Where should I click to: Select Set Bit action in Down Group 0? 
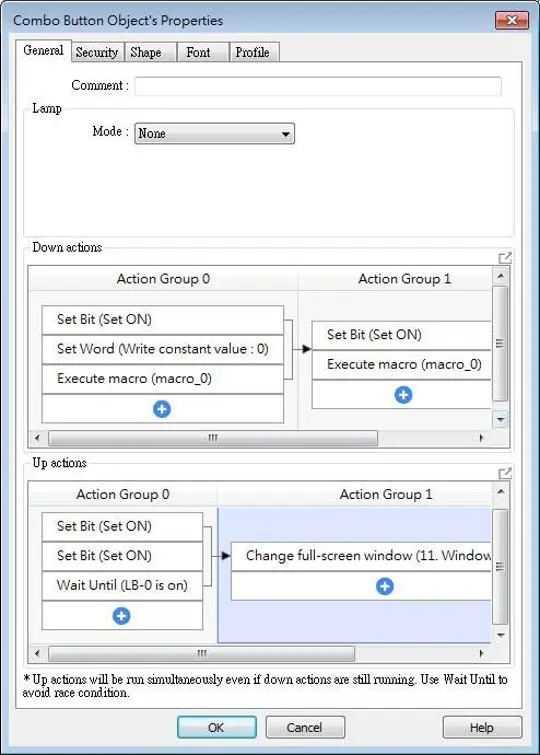[163, 320]
